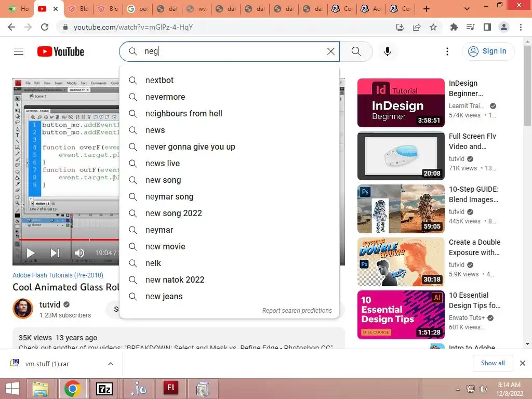Open 'Adobe Flash Tutorials (Pre-2010)' link

(58, 275)
